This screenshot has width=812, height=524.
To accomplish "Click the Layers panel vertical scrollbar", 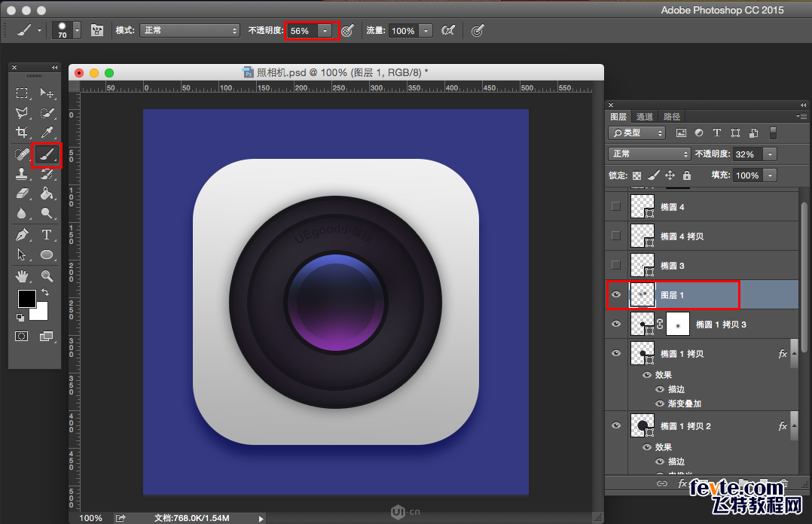I will (x=804, y=278).
